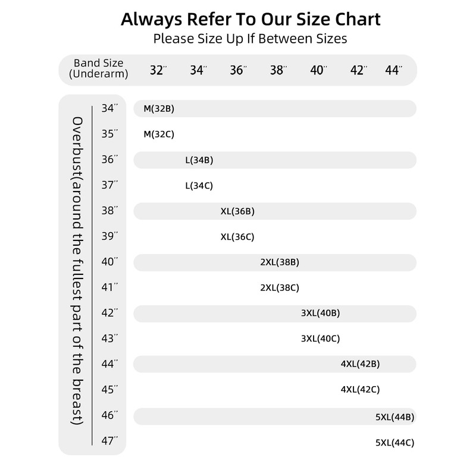Pick the 2XL(38B) size label

pyautogui.click(x=280, y=262)
